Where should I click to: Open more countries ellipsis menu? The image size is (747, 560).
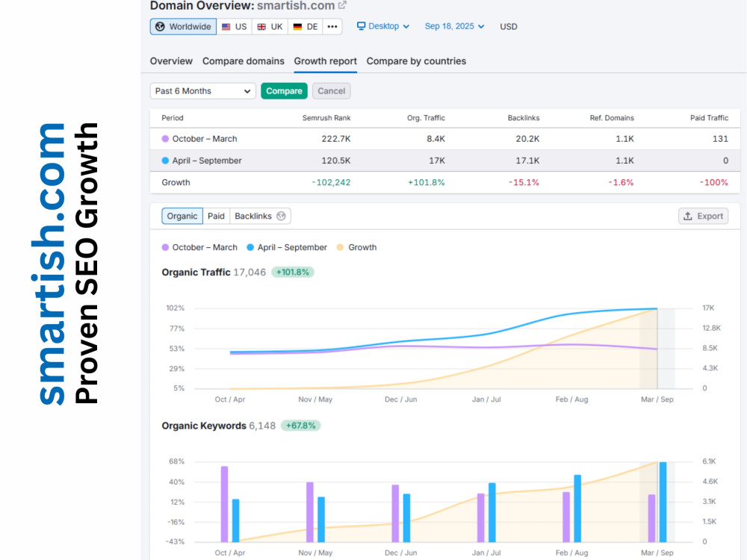[x=332, y=27]
